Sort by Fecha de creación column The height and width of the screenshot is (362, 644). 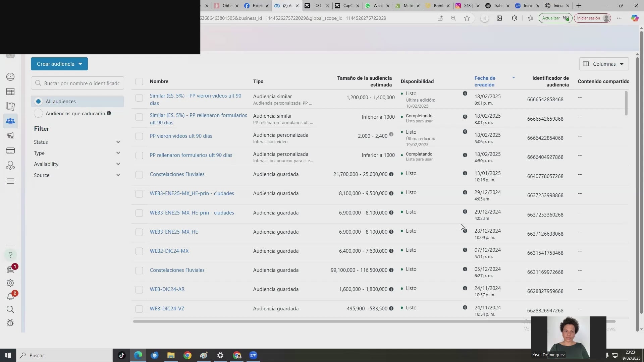coord(485,81)
